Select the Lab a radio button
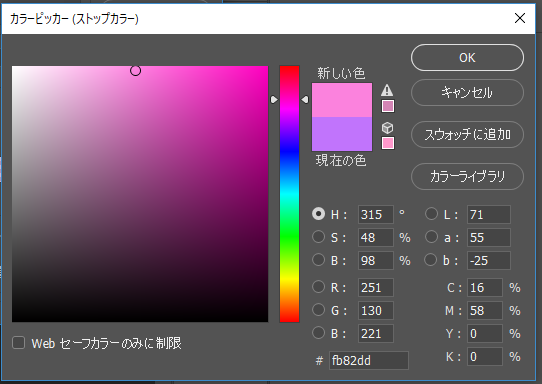Screen dimensions: 542x384 click(x=431, y=237)
